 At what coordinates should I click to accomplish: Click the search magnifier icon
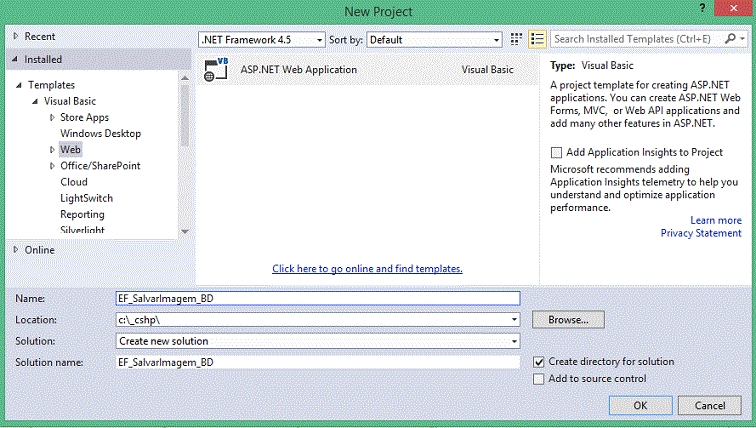coord(730,39)
